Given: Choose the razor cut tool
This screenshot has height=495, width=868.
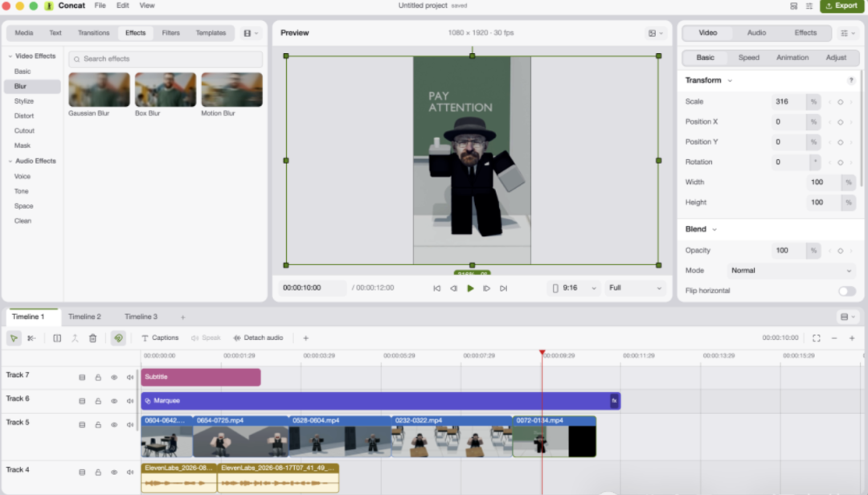Looking at the screenshot, I should tap(31, 337).
